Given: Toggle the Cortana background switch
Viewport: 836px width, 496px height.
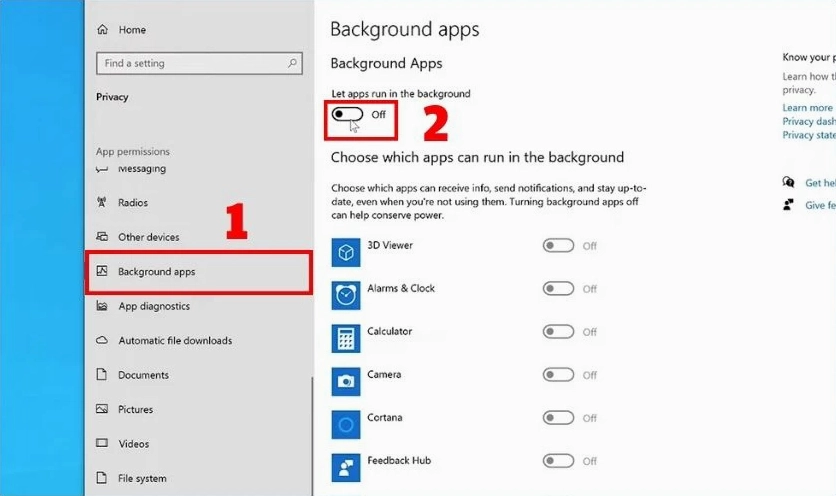Looking at the screenshot, I should [558, 418].
